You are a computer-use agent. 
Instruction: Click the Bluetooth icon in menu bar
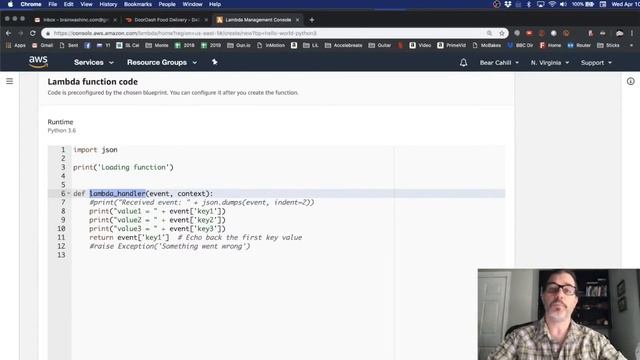coord(529,4)
